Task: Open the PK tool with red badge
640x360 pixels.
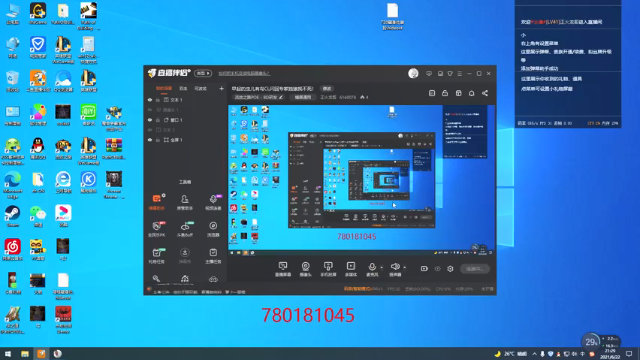Action: [157, 229]
